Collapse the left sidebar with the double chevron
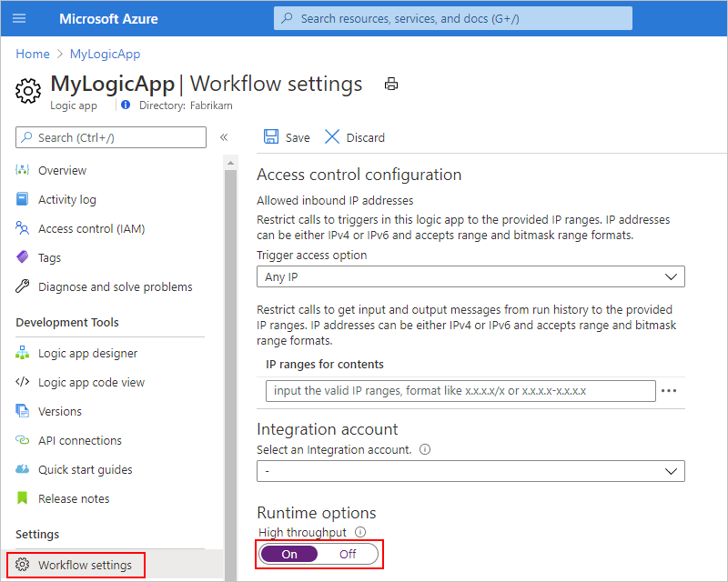Screen dimensions: 728x582 [223, 137]
